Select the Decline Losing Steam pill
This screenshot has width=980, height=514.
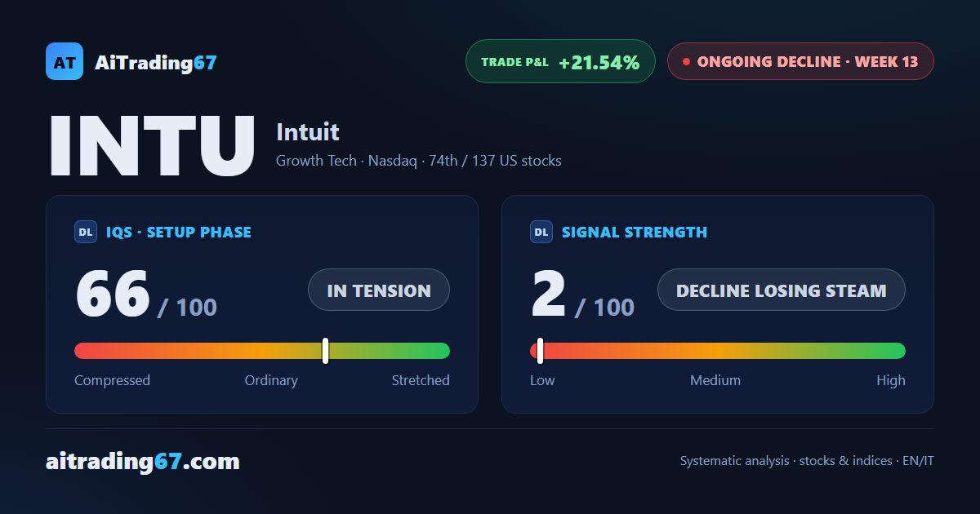pos(782,290)
